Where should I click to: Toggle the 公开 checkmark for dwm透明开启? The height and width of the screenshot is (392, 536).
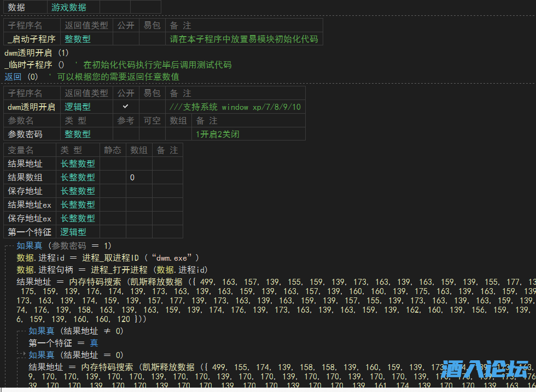pos(126,107)
